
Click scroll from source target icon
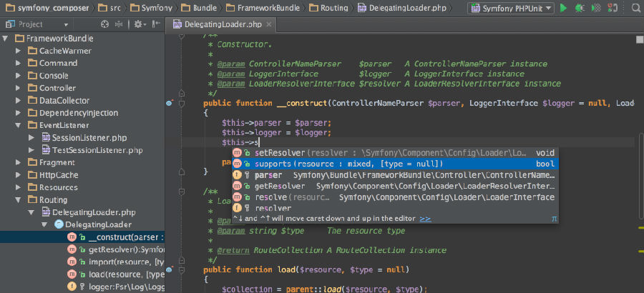pos(104,24)
